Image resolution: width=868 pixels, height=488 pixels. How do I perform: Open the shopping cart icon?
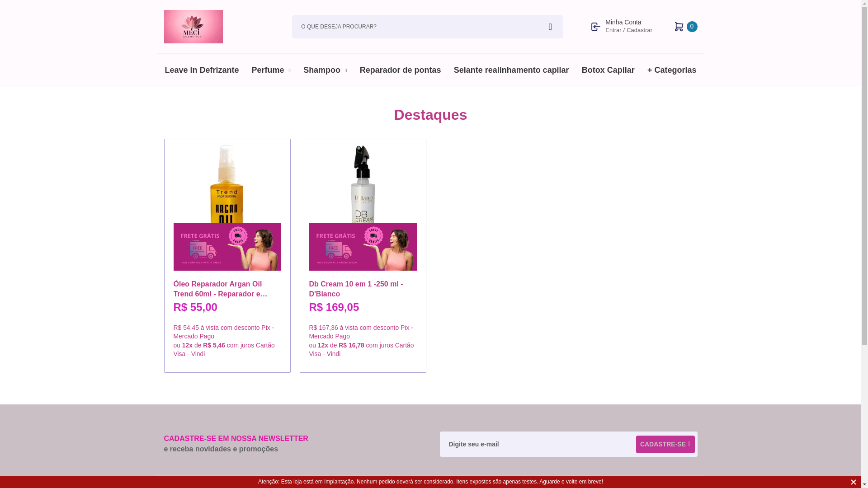pyautogui.click(x=679, y=27)
